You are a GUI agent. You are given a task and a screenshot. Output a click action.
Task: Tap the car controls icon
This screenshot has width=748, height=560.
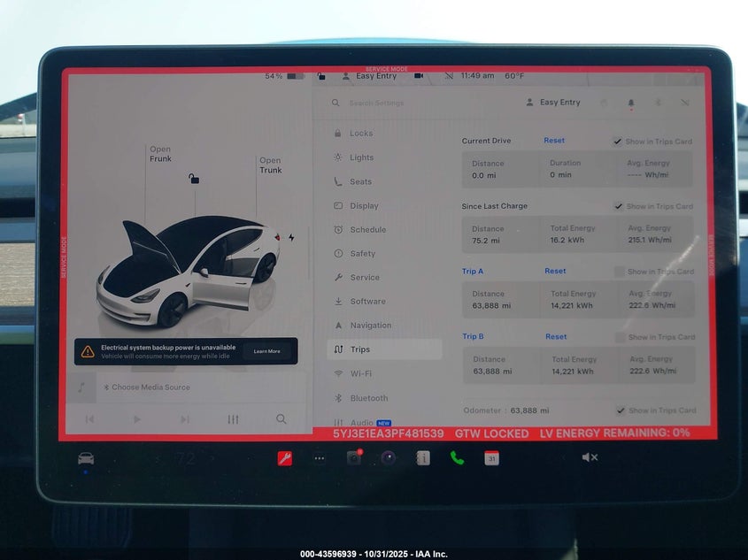86,458
